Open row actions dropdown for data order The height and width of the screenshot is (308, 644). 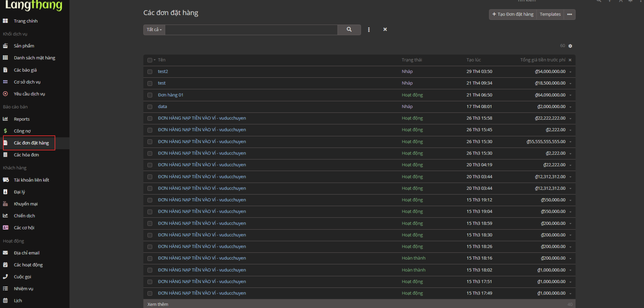coord(570,107)
